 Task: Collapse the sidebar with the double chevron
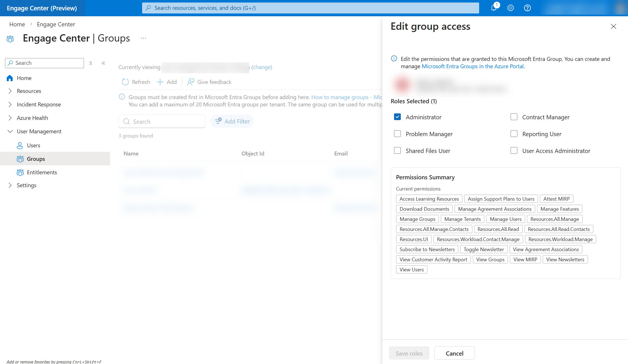coord(103,63)
